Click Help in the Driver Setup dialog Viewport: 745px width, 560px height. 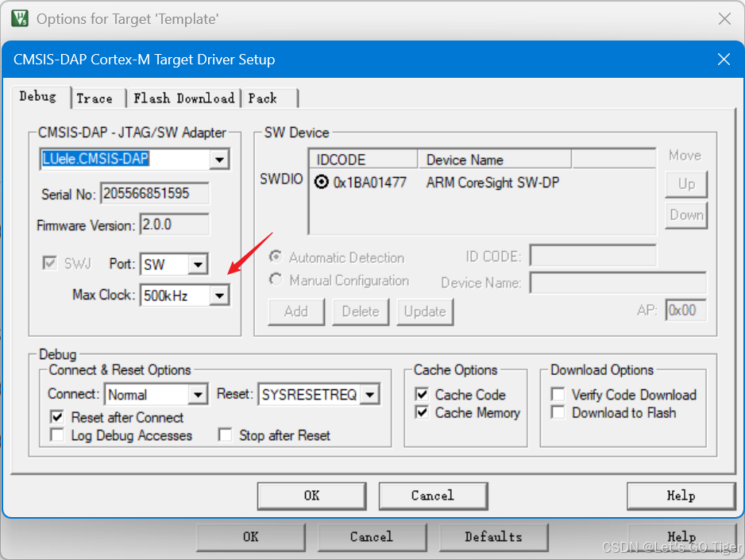point(681,496)
